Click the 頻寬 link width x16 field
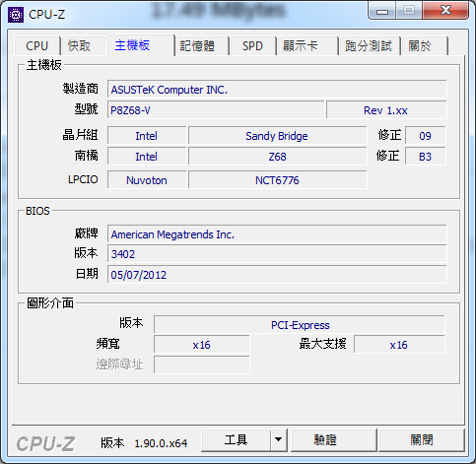Viewport: 476px width, 464px height. 202,345
